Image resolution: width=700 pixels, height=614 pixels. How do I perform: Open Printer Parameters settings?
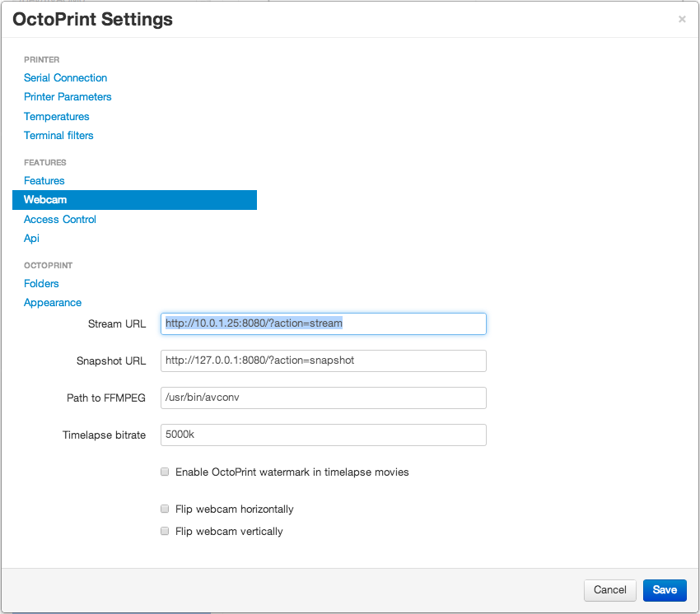pyautogui.click(x=68, y=97)
